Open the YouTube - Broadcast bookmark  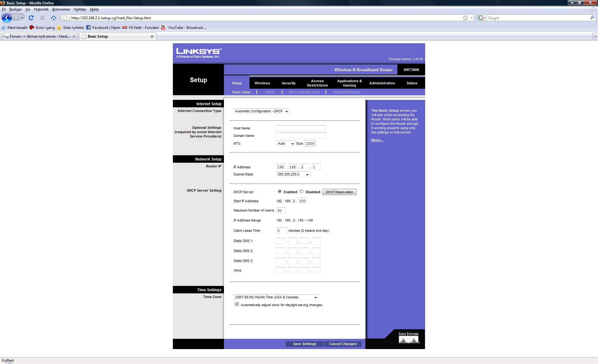[x=184, y=28]
